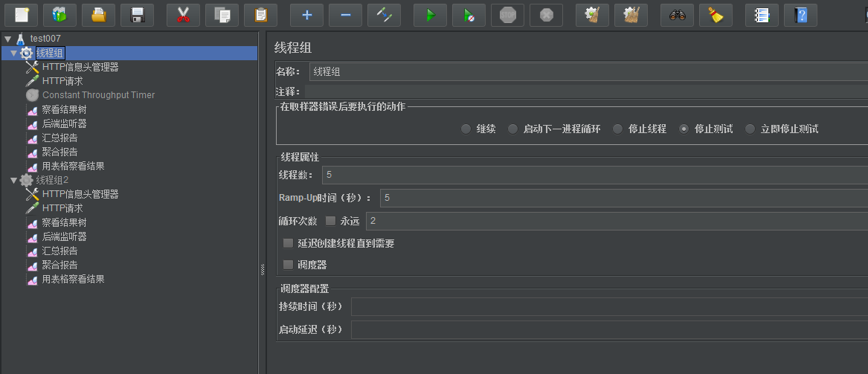Click the New test plan toolbar icon

[21, 15]
